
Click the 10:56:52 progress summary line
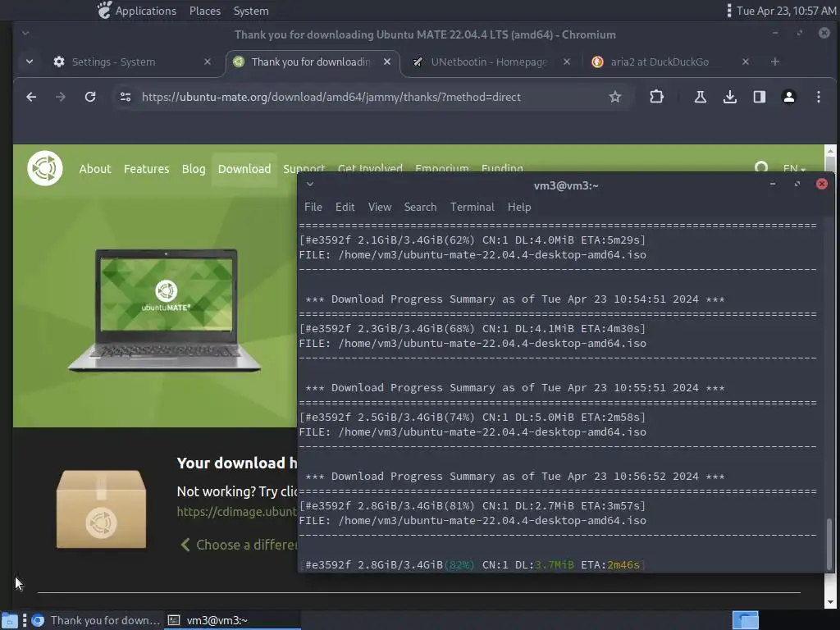click(514, 477)
